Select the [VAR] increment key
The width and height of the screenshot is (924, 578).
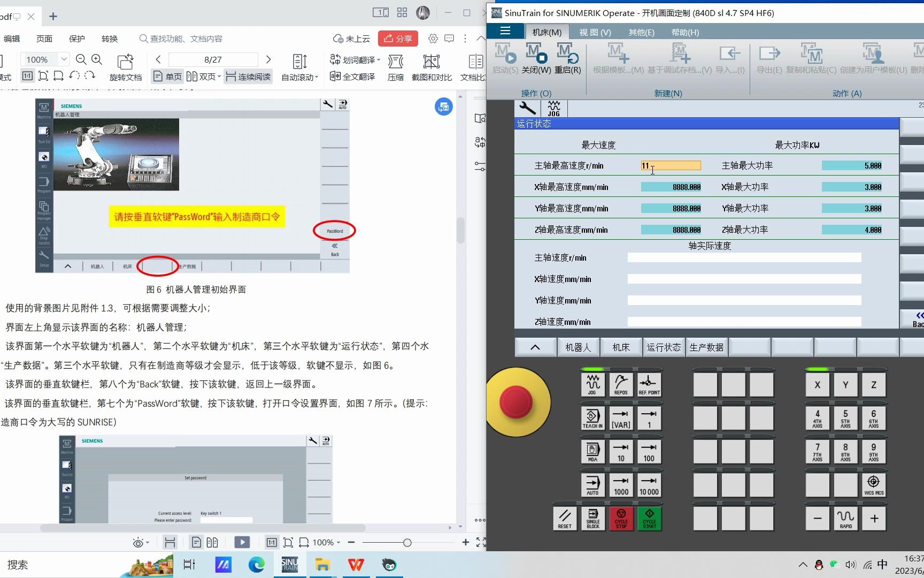(621, 418)
